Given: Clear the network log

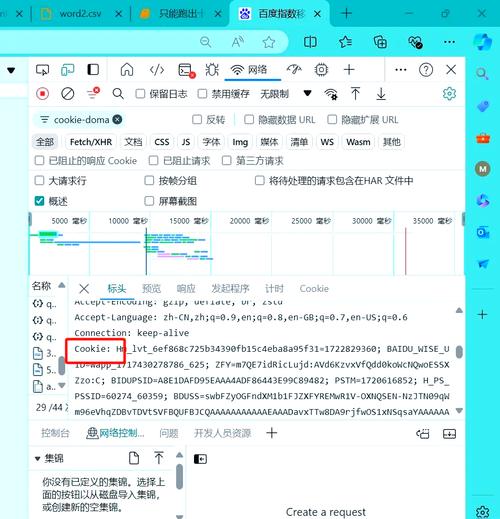Looking at the screenshot, I should click(x=68, y=94).
